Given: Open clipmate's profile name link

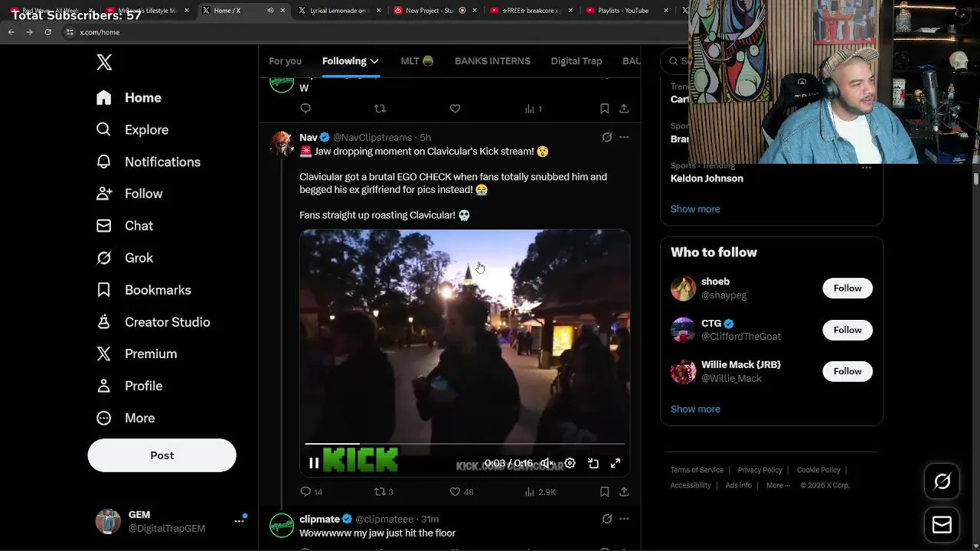Looking at the screenshot, I should [319, 519].
